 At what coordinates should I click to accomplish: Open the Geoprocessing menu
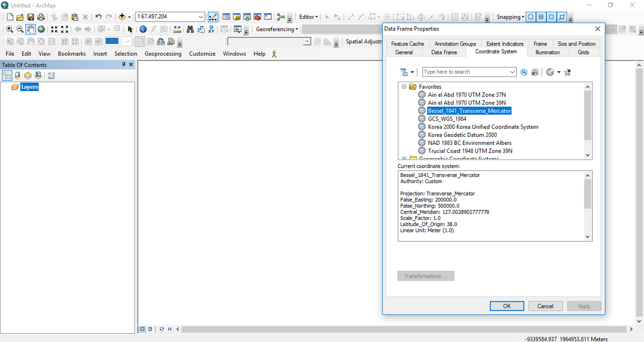pyautogui.click(x=163, y=54)
